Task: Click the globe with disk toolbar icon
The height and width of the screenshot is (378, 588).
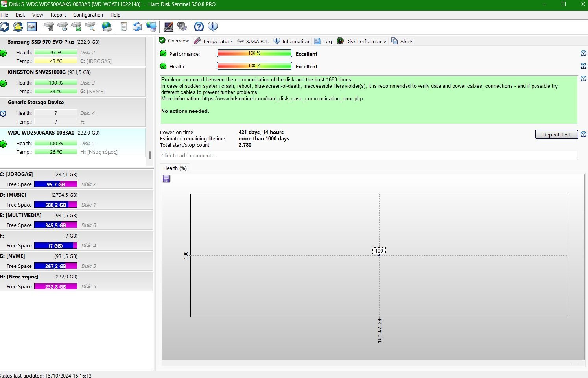Action: (x=107, y=27)
